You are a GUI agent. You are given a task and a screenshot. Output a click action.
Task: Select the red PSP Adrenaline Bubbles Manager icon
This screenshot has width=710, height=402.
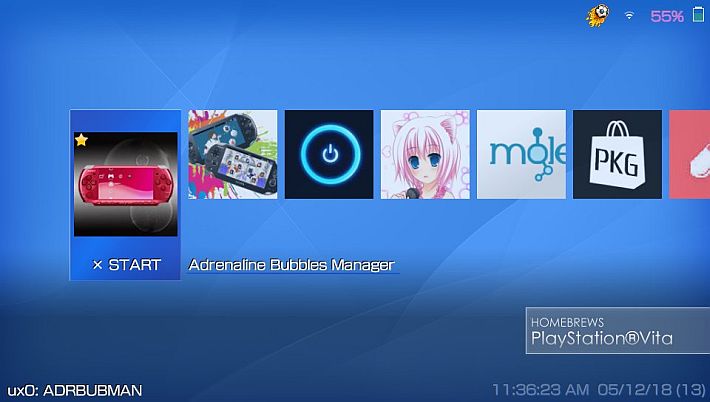pos(125,184)
